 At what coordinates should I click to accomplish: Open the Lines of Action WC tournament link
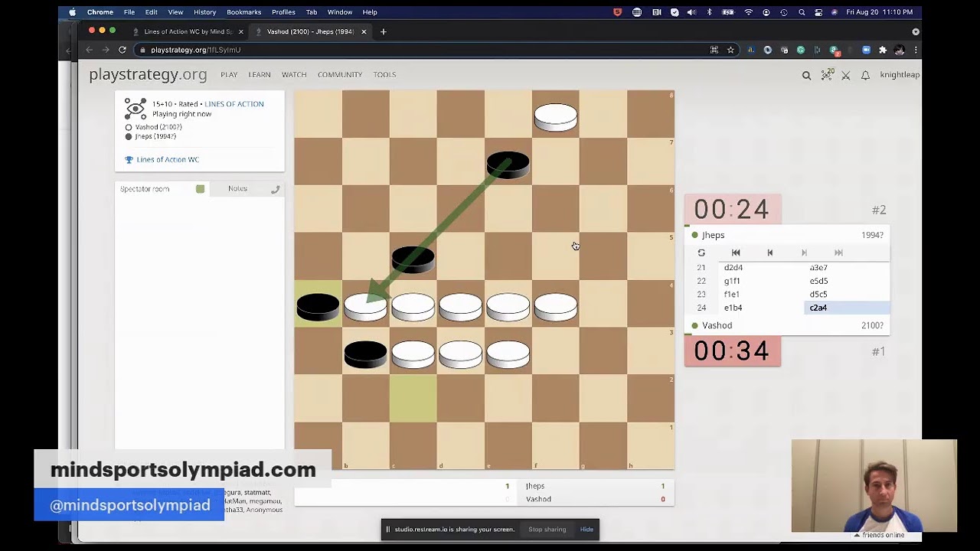pyautogui.click(x=168, y=160)
